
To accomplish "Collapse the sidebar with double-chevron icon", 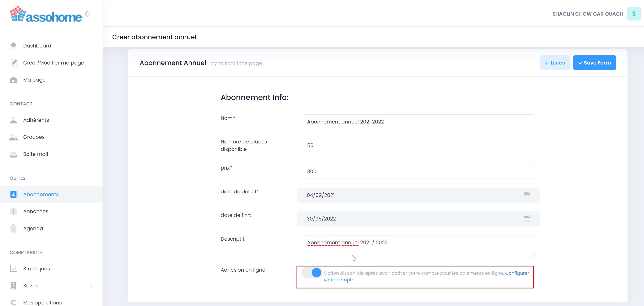I will 88,14.
